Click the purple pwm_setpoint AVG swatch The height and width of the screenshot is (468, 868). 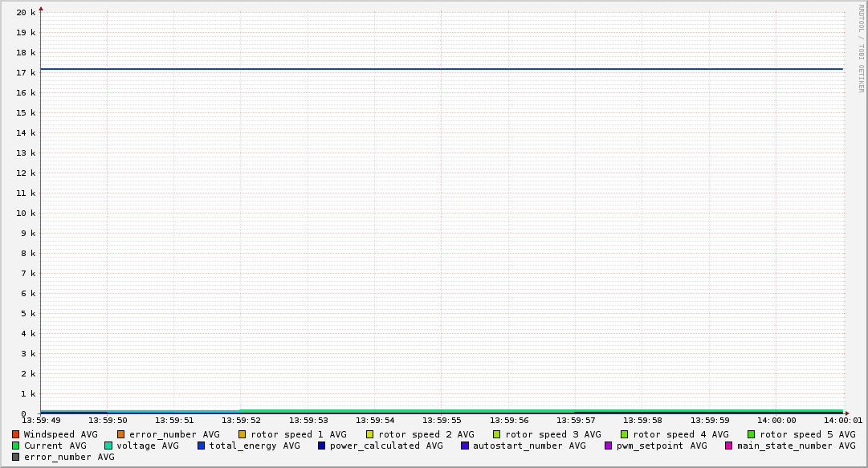pyautogui.click(x=609, y=446)
